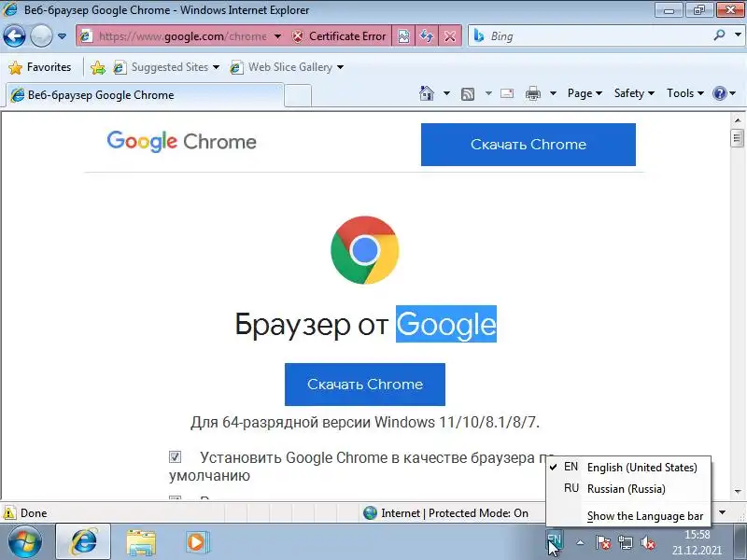This screenshot has height=560, width=747.
Task: Expand the Home button dropdown arrow
Action: 446,93
